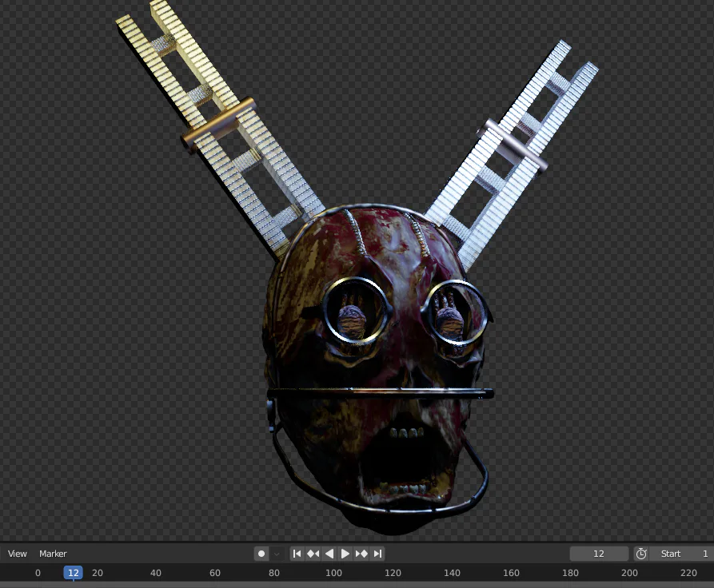This screenshot has height=588, width=714.
Task: Click frame 40 on the timeline ruler
Action: click(156, 573)
